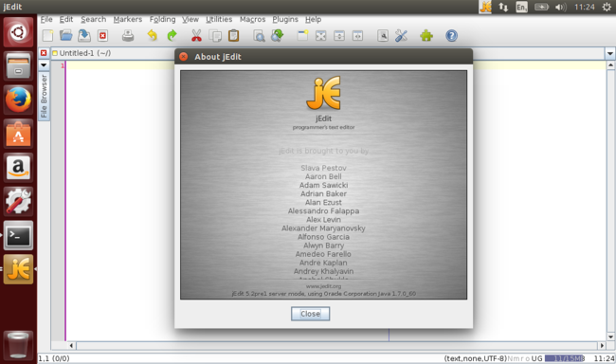Open the Plugins menu
Image resolution: width=616 pixels, height=364 pixels.
point(285,19)
